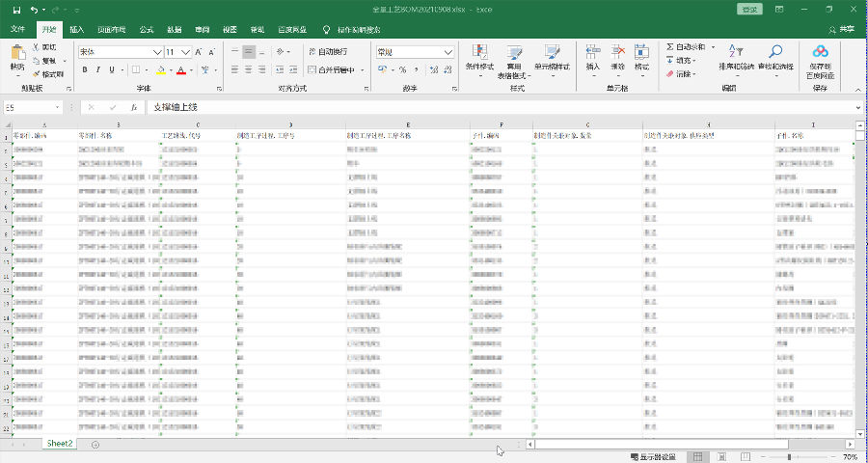Image resolution: width=868 pixels, height=463 pixels.
Task: Switch to the Insert (插入) tab
Action: [x=76, y=30]
